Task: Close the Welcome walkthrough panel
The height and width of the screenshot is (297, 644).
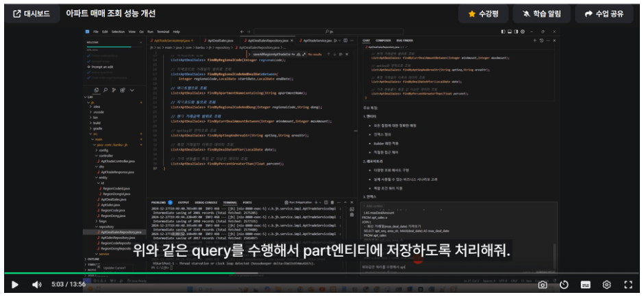Action: pyautogui.click(x=142, y=42)
